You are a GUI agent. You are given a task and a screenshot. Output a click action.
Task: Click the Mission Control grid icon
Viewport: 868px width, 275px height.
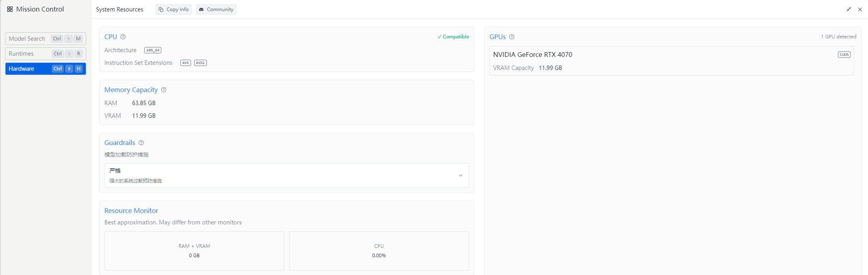pyautogui.click(x=10, y=9)
